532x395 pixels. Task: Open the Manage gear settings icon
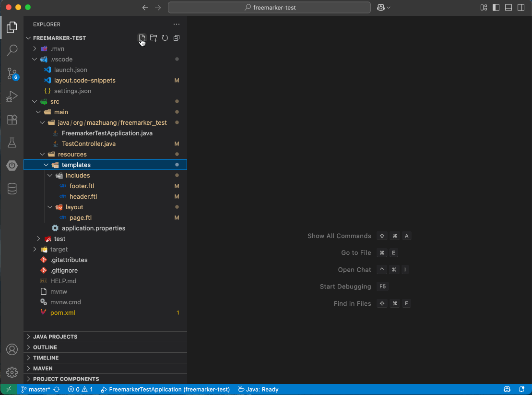point(12,372)
